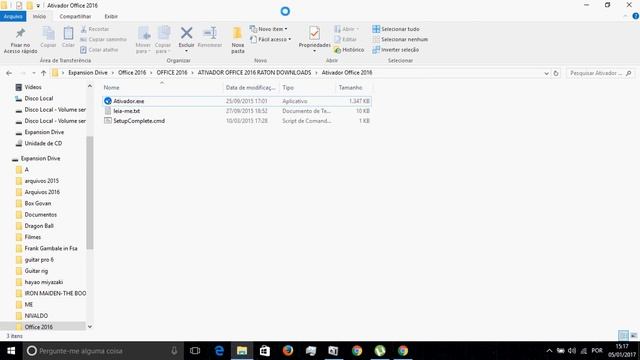Sort by Data de modificação column
Screen dimensions: 640x360
click(x=251, y=87)
